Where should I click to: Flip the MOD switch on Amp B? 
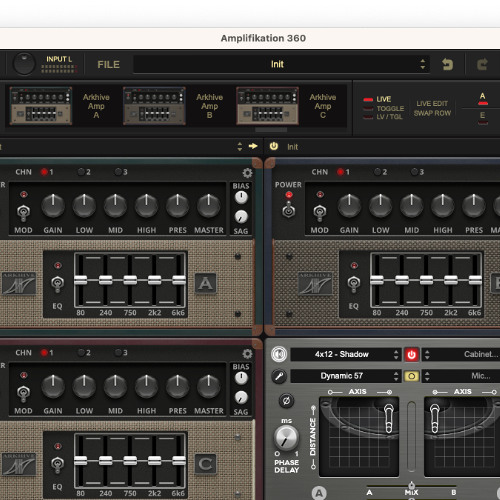(319, 213)
